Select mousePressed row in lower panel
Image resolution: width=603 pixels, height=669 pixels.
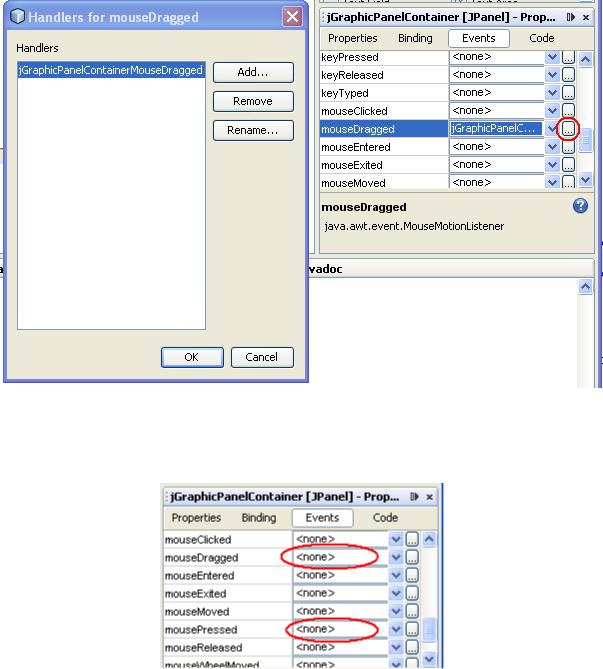point(227,629)
